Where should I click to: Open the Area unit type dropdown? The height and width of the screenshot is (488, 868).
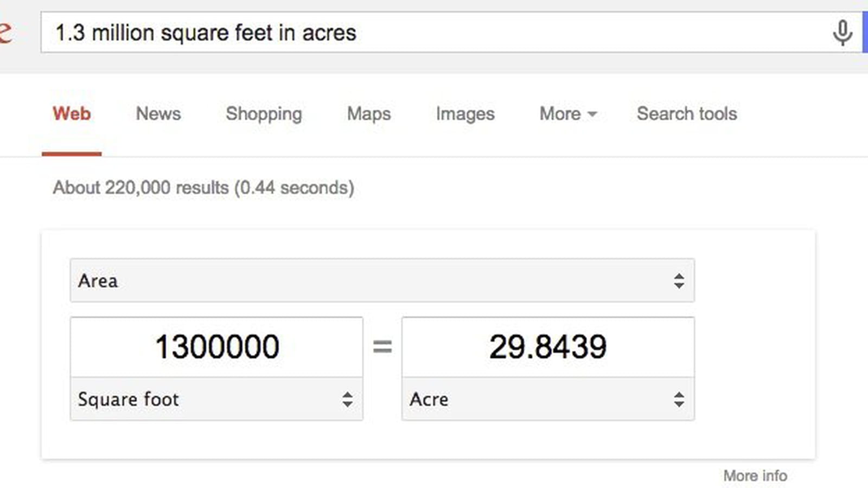tap(382, 280)
